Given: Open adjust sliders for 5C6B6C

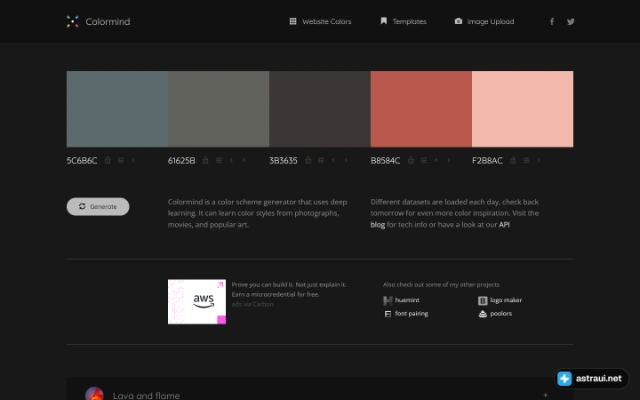Looking at the screenshot, I should point(120,160).
